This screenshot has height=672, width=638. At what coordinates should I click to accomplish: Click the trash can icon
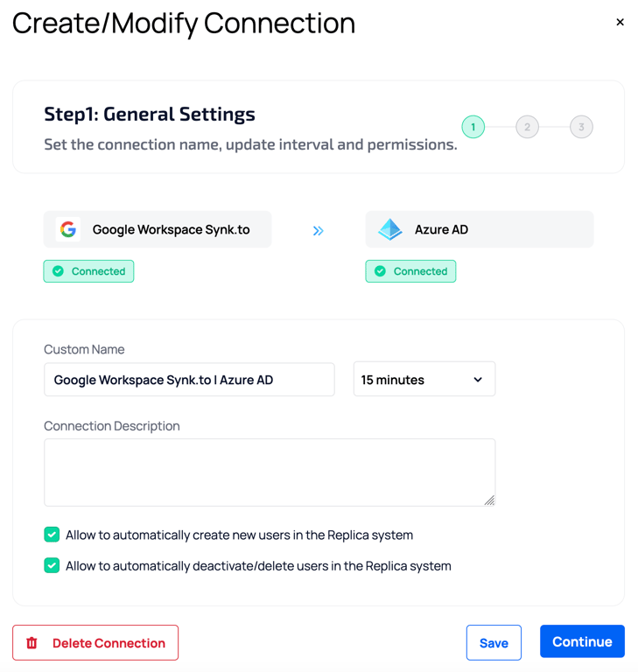pos(32,643)
